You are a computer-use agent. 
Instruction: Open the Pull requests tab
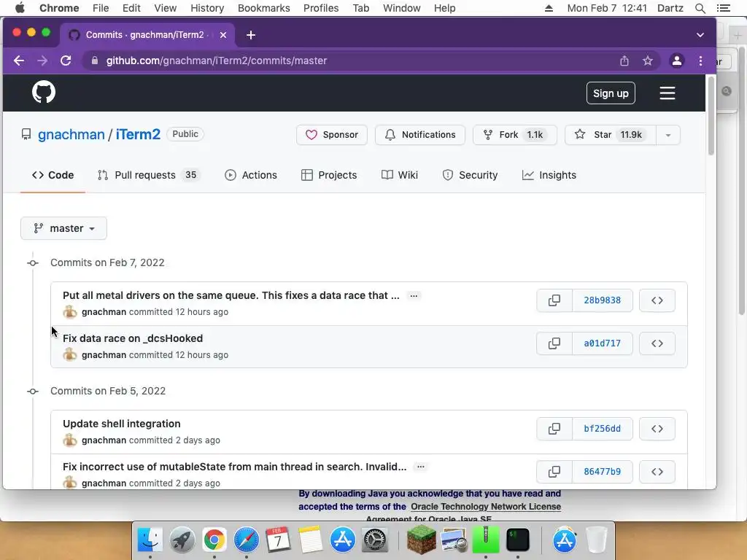[149, 175]
